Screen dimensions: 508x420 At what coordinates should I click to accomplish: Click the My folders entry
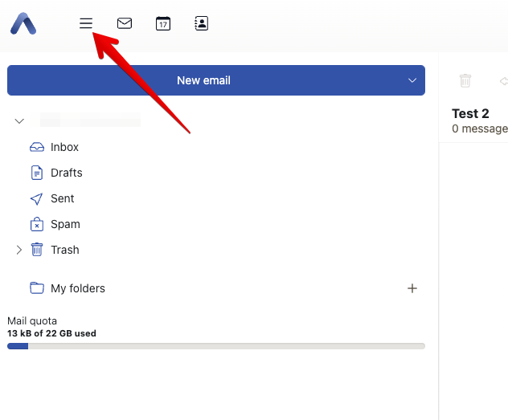point(77,288)
